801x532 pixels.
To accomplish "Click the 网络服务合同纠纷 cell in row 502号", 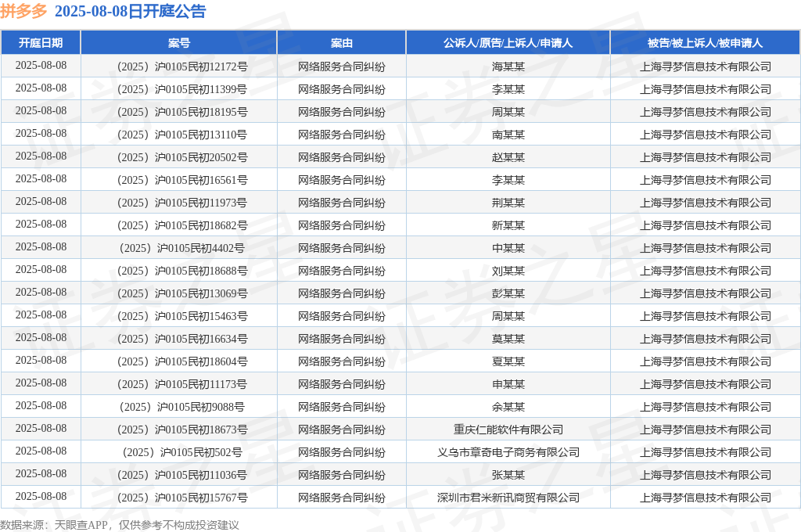I will pos(341,452).
